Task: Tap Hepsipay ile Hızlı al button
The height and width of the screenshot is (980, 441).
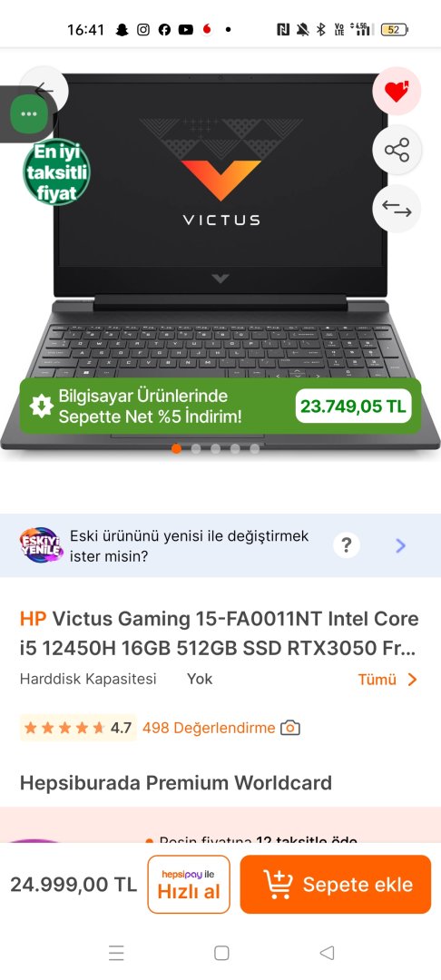Action: [x=189, y=885]
